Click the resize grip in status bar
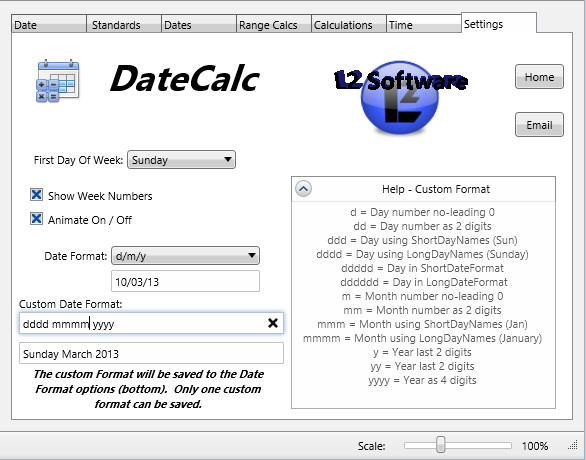Image resolution: width=586 pixels, height=460 pixels. click(x=573, y=445)
